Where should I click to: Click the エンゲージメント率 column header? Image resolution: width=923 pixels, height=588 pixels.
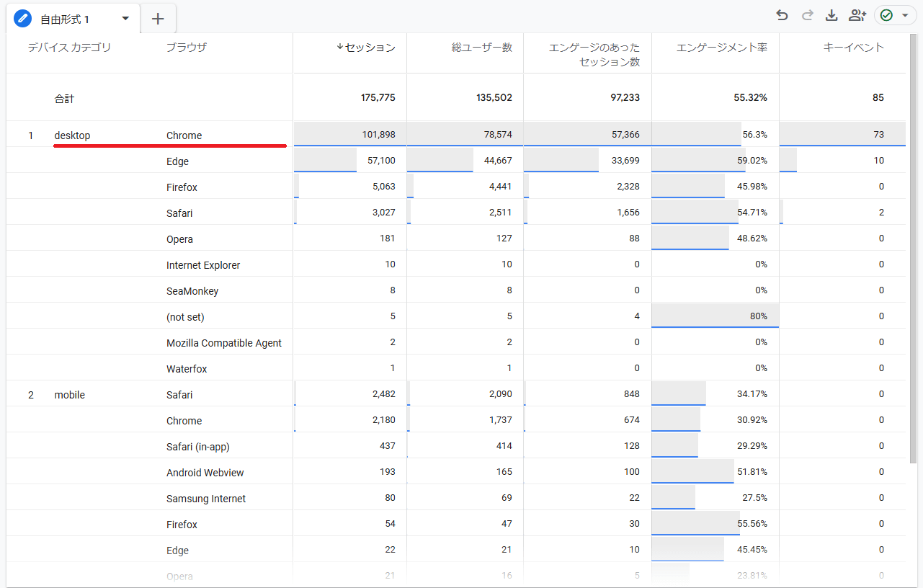(721, 48)
